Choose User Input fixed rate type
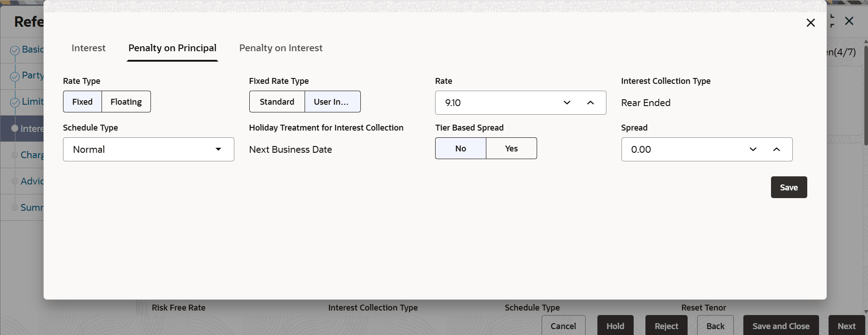This screenshot has width=868, height=335. pyautogui.click(x=332, y=102)
